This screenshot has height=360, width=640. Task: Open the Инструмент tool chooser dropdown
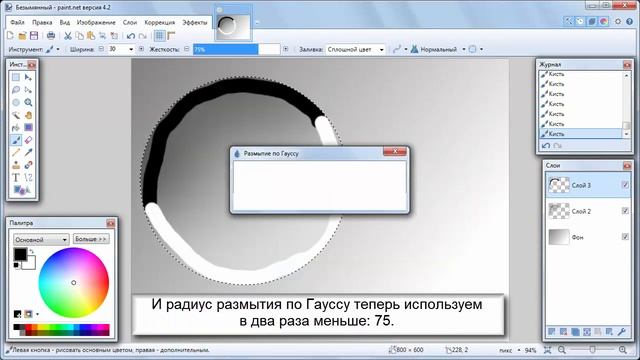click(53, 49)
